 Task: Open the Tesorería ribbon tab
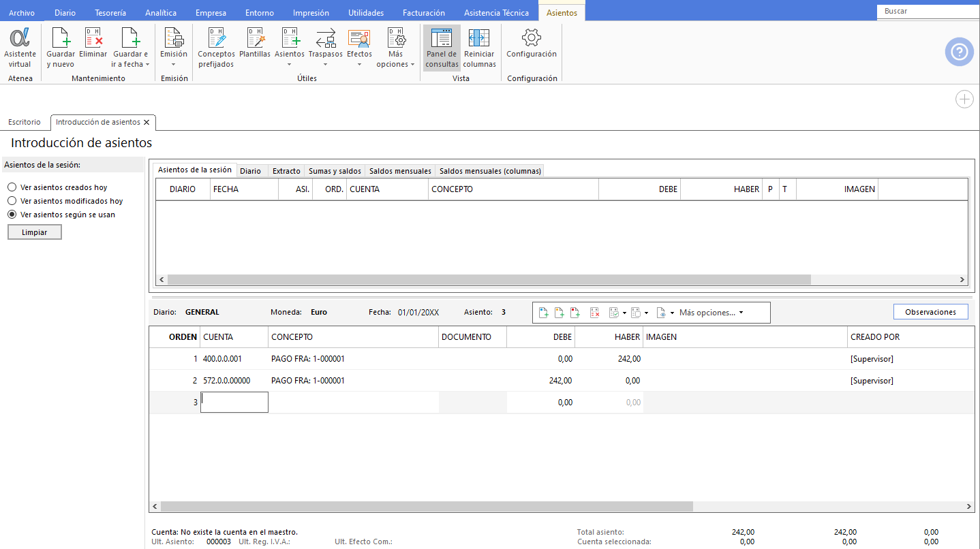click(x=110, y=12)
